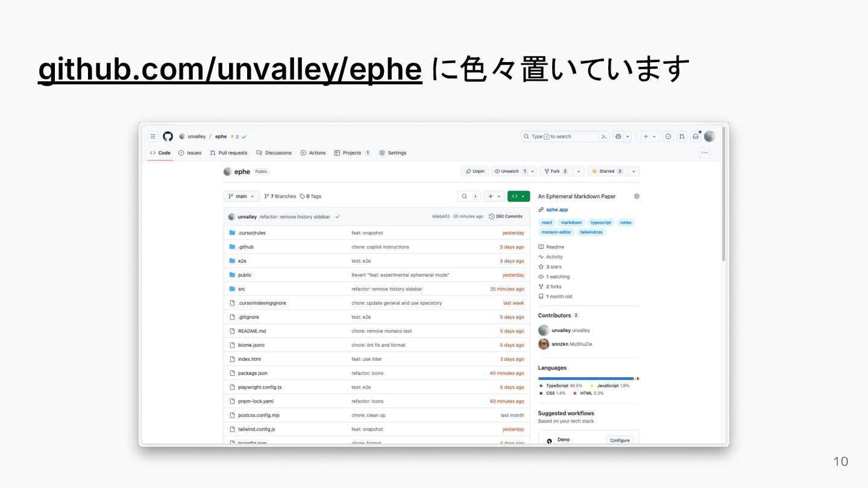Open the Unwatch dropdown
This screenshot has width=868, height=488.
click(514, 171)
